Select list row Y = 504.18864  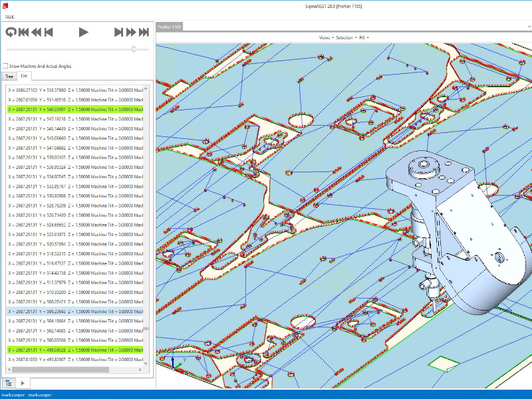(75, 321)
